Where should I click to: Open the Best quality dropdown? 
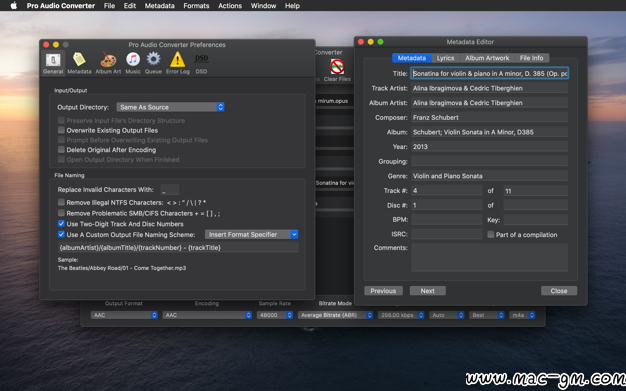click(487, 315)
